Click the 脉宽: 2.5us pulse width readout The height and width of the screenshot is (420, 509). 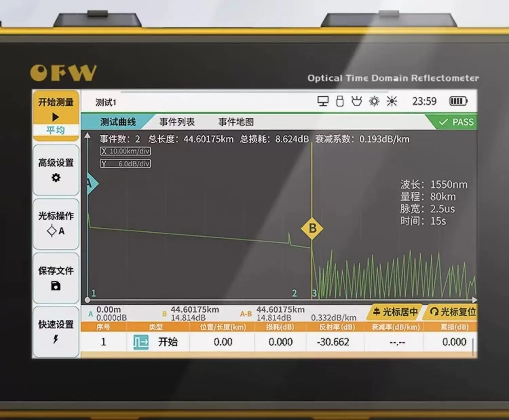pos(428,209)
